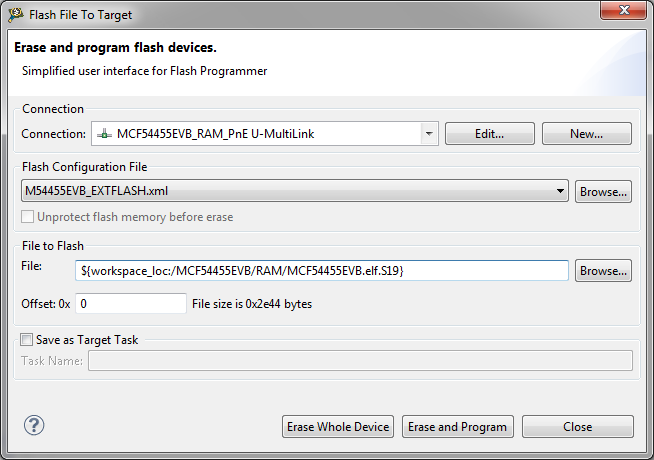Expand the Connection dropdown arrow
654x460 pixels.
(x=429, y=134)
